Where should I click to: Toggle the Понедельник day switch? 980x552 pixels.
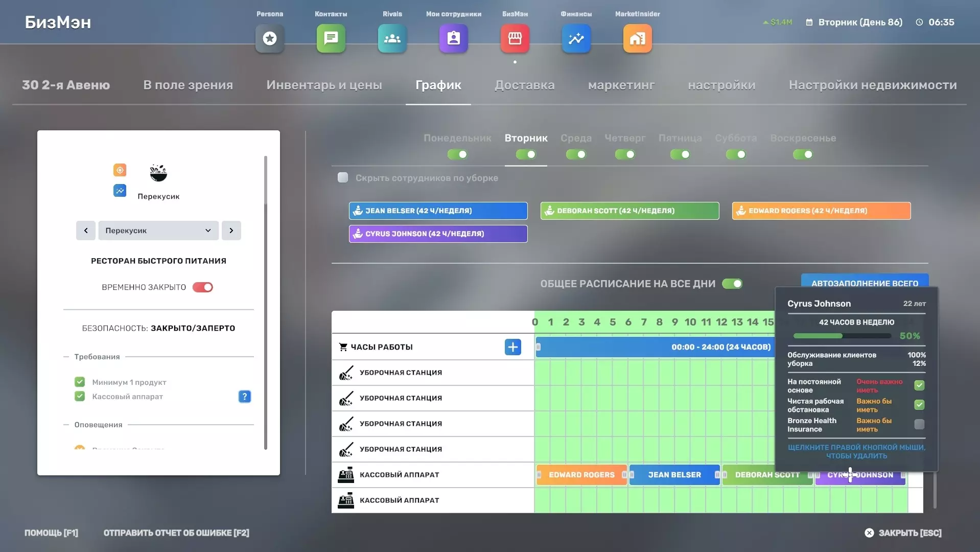click(x=457, y=154)
